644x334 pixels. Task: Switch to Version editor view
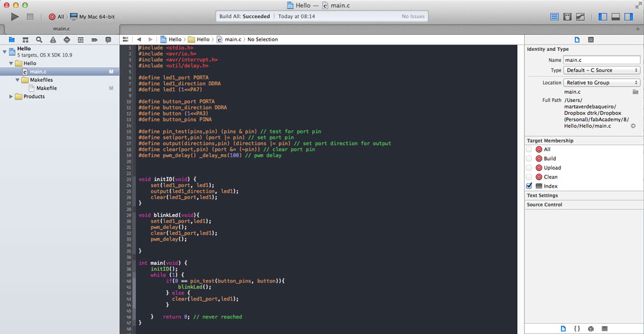[580, 17]
